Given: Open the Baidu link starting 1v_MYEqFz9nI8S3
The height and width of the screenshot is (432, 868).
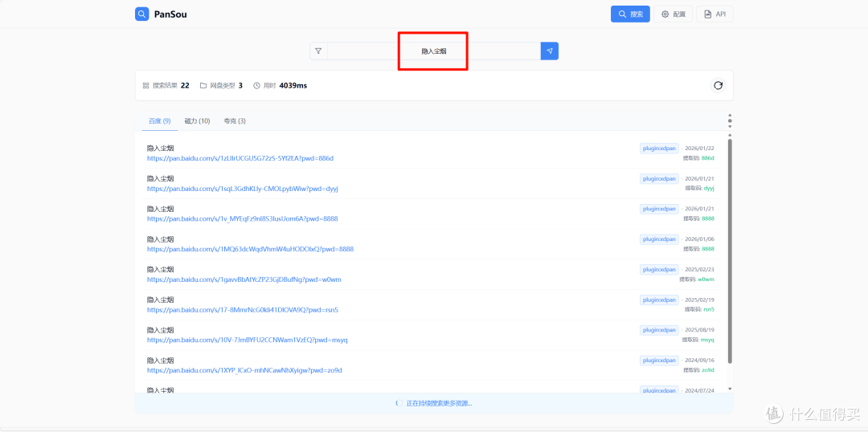Looking at the screenshot, I should coord(243,219).
